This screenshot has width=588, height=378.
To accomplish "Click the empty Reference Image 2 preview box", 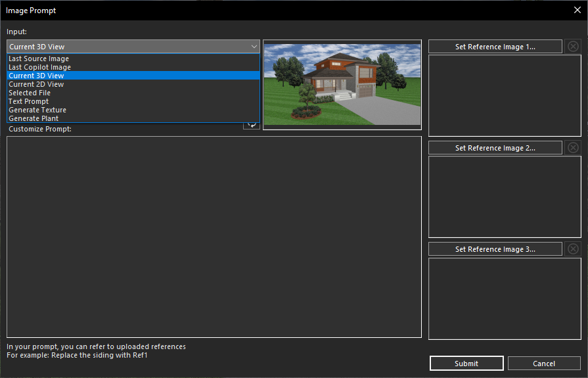I will click(x=505, y=197).
